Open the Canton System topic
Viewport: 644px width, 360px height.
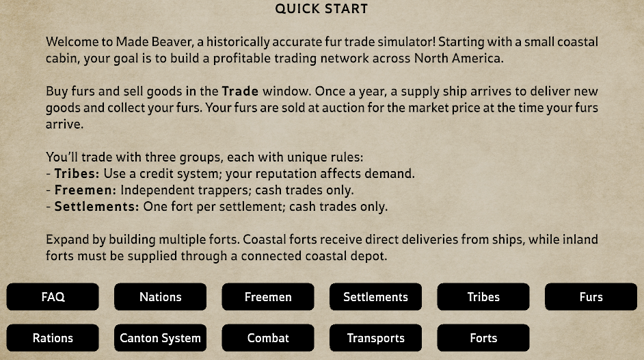coord(160,338)
